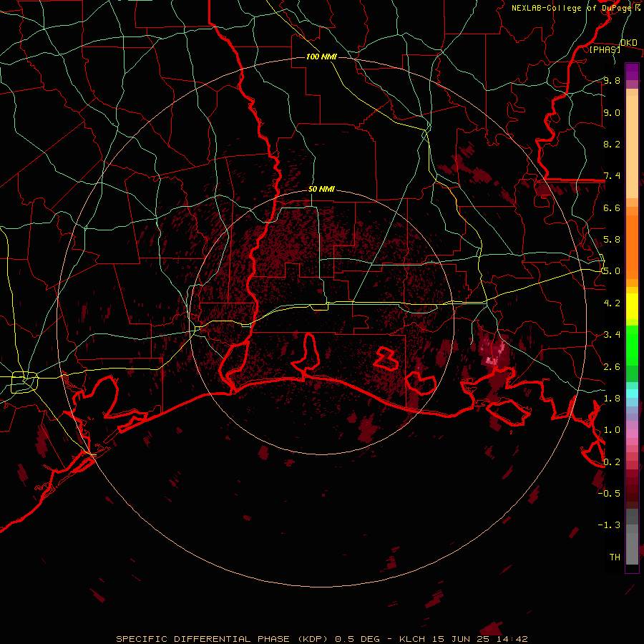Click the 8.2 value on the color scale

pos(612,144)
